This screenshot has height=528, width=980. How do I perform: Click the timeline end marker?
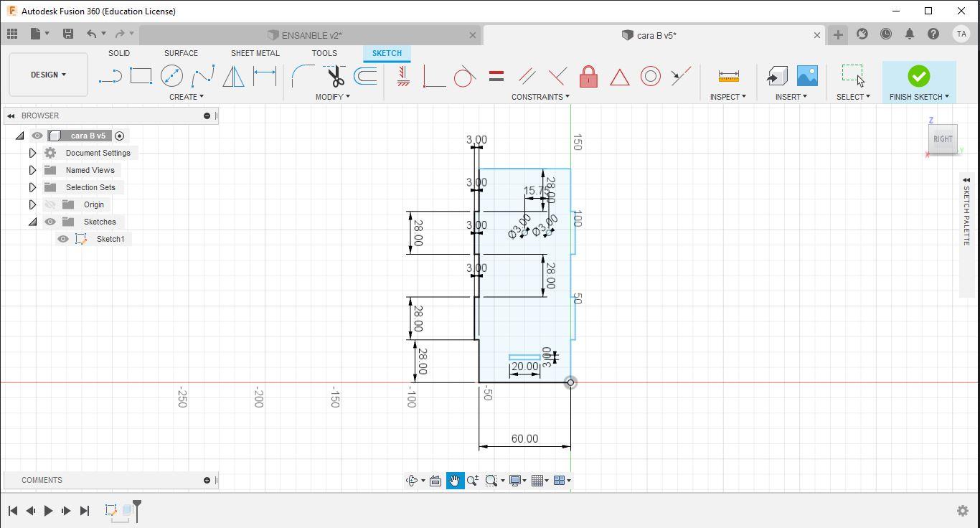pyautogui.click(x=137, y=509)
